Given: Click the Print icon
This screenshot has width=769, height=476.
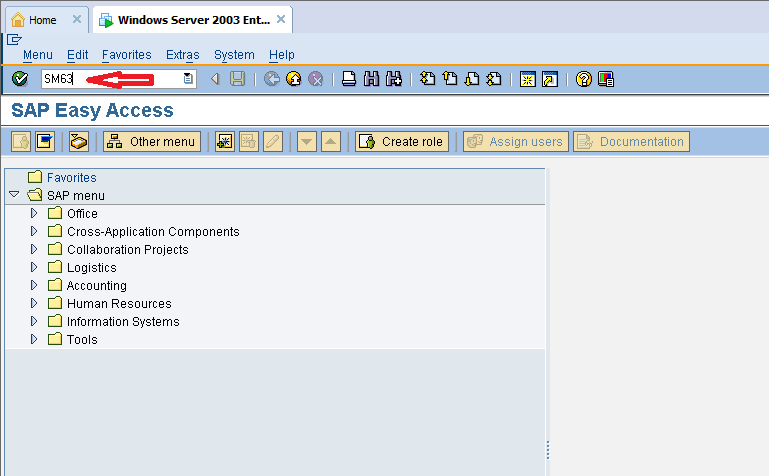Looking at the screenshot, I should 349,79.
